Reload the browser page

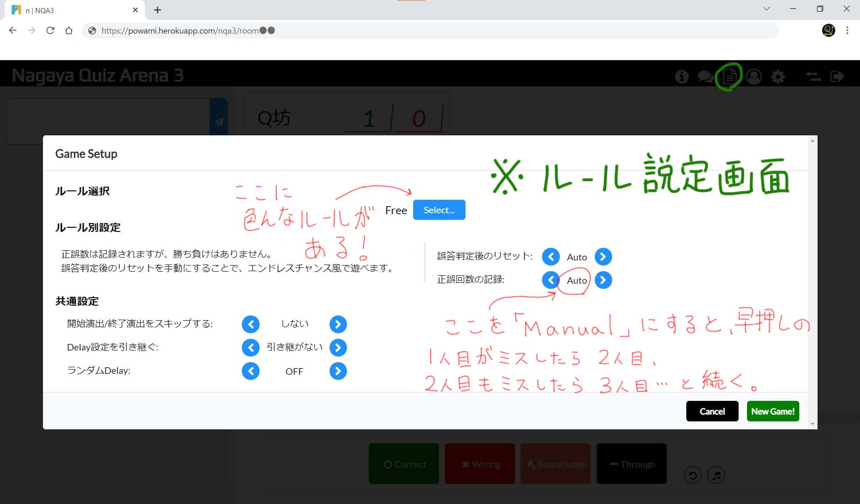[x=50, y=31]
